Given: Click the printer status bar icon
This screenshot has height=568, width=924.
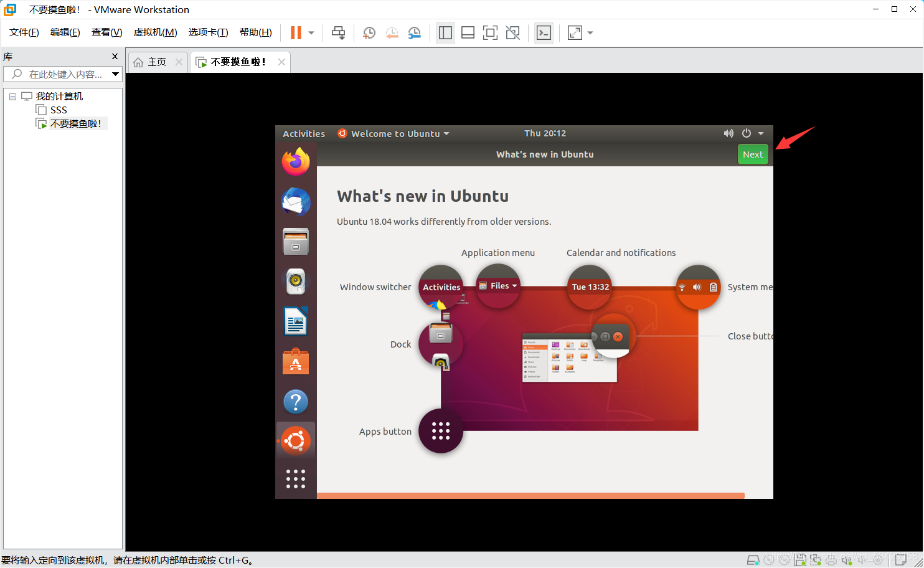Looking at the screenshot, I should pos(831,560).
